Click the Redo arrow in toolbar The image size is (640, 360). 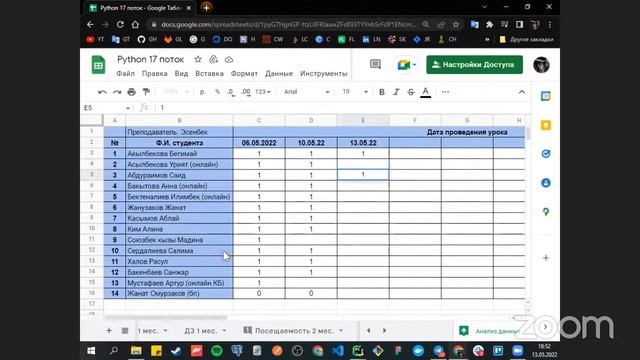[x=117, y=92]
